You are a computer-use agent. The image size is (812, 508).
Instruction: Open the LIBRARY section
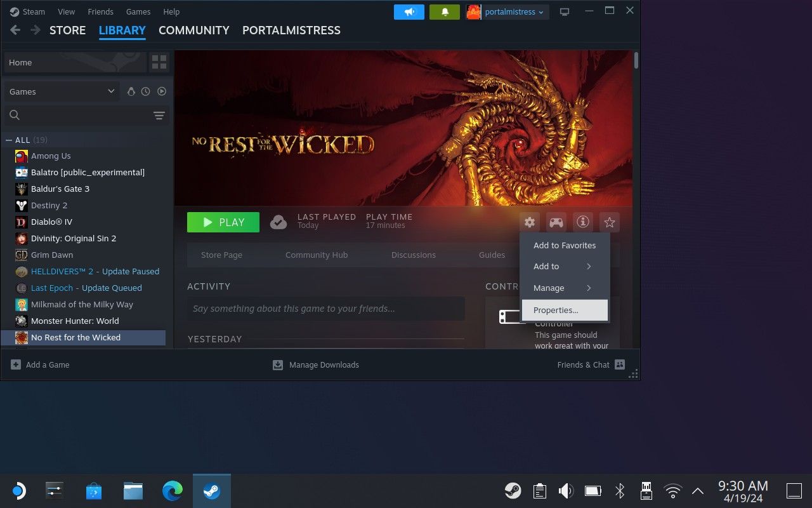(122, 30)
